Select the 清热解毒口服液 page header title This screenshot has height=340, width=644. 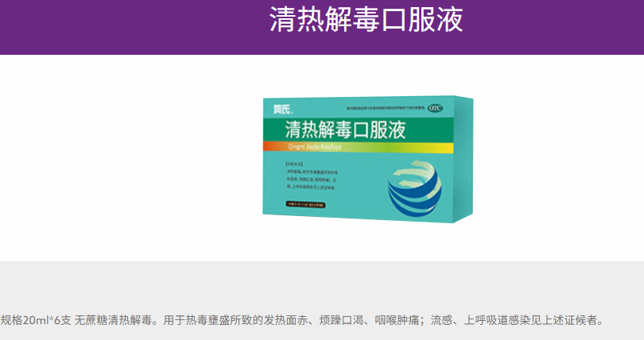[x=366, y=19]
